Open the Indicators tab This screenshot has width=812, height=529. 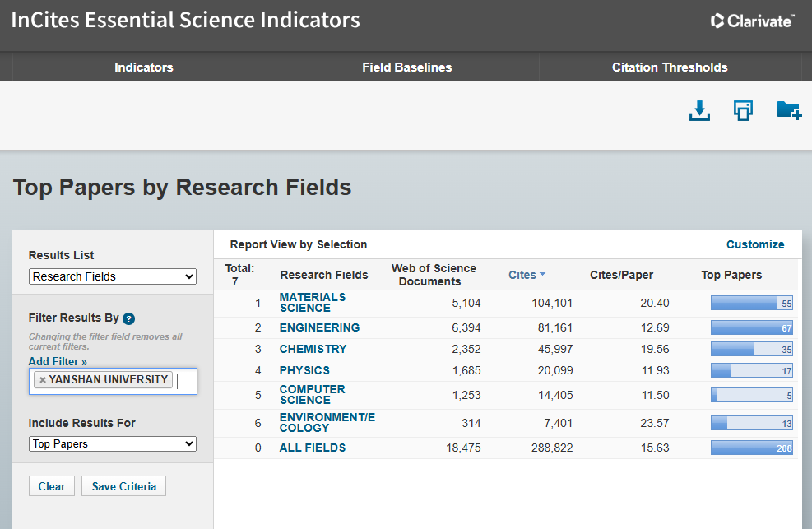click(144, 67)
